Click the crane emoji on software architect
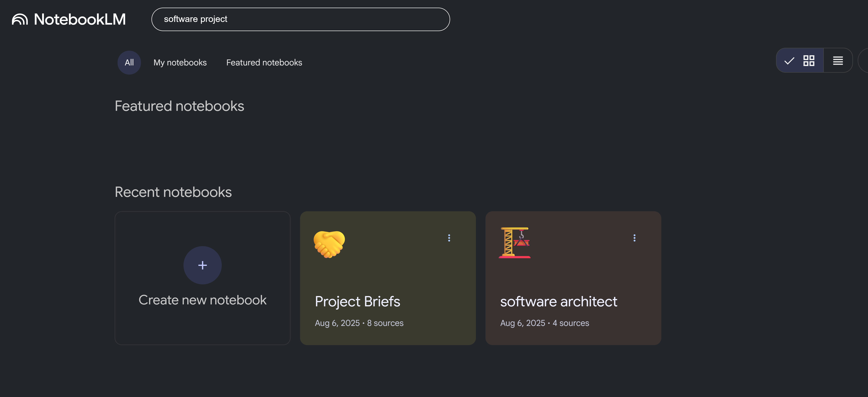Screen dimensions: 868x397 pyautogui.click(x=515, y=243)
